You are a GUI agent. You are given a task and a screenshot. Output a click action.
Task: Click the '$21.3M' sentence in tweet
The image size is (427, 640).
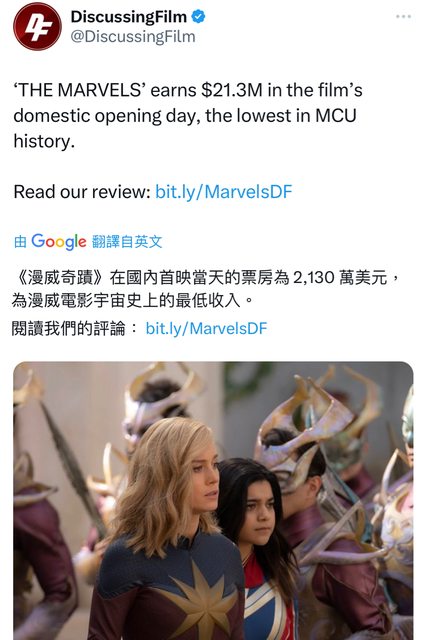(188, 116)
